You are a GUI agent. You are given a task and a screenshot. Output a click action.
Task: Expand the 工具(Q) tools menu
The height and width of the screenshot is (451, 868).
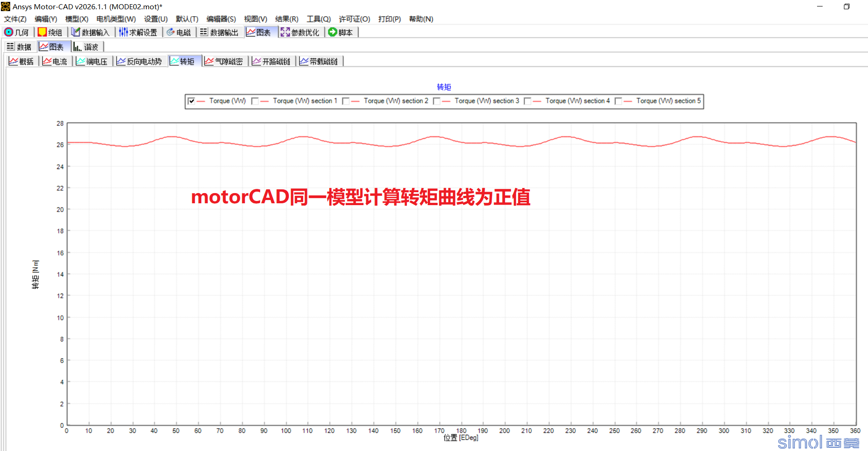tap(318, 19)
